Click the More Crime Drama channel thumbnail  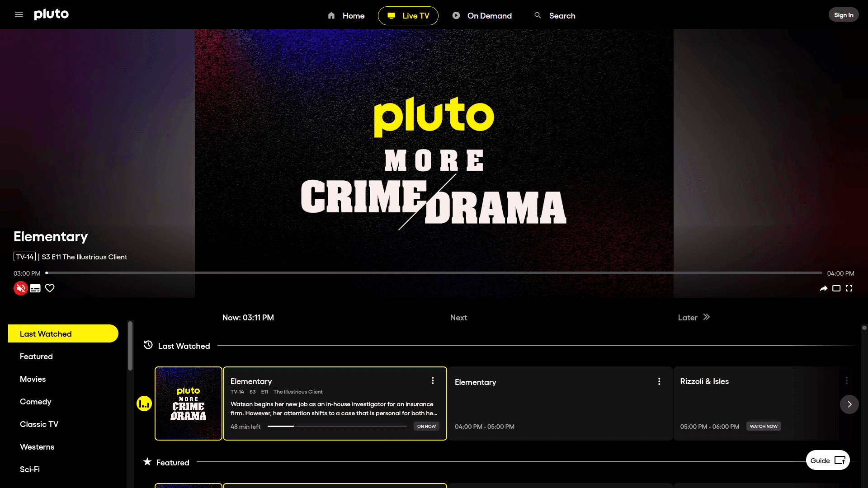189,404
